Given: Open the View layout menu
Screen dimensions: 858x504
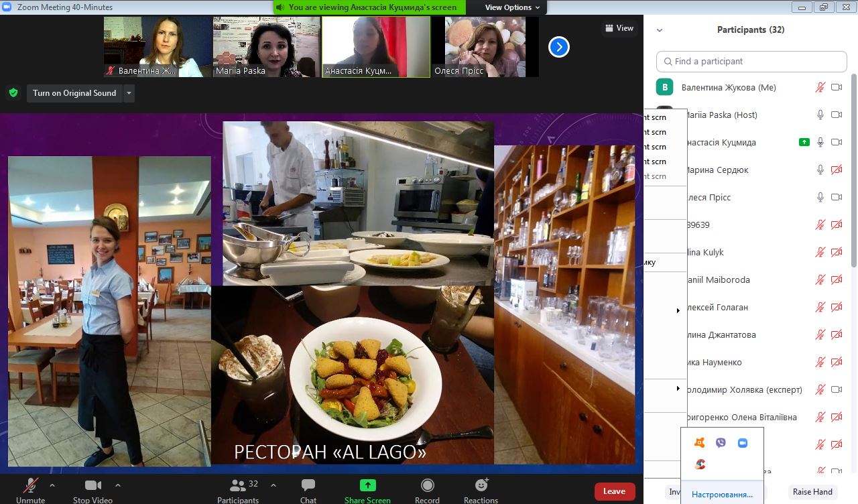Looking at the screenshot, I should pyautogui.click(x=619, y=28).
